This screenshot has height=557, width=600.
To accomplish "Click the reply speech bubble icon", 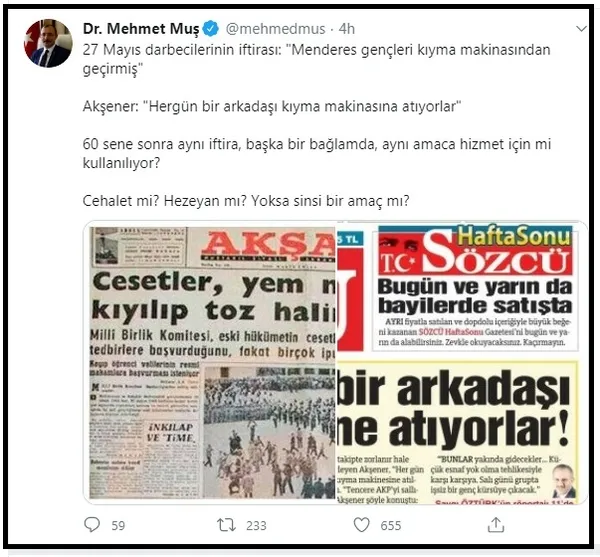I will 92,524.
